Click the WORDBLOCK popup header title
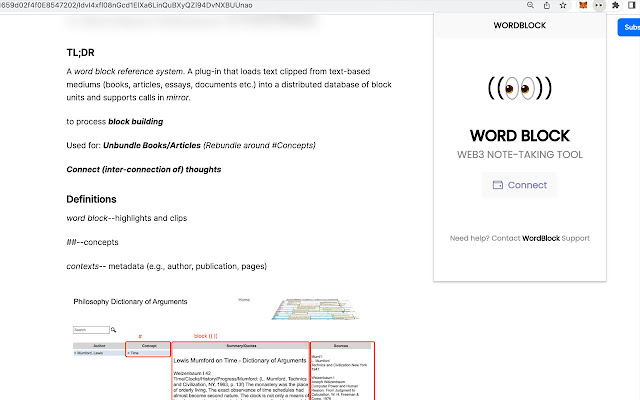640x400 pixels. click(520, 25)
